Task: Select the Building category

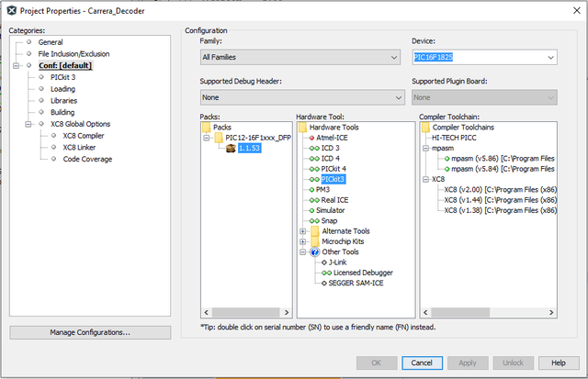Action: pyautogui.click(x=62, y=112)
